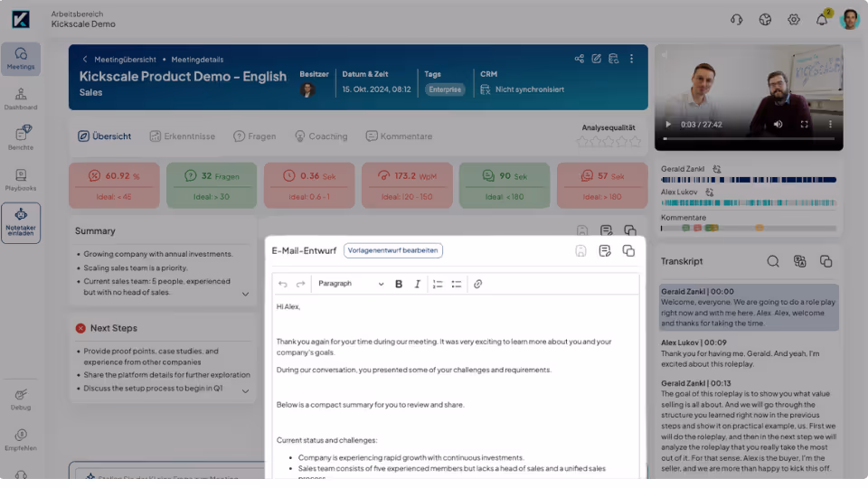The height and width of the screenshot is (488, 868).
Task: Undo in the email editor
Action: (283, 284)
